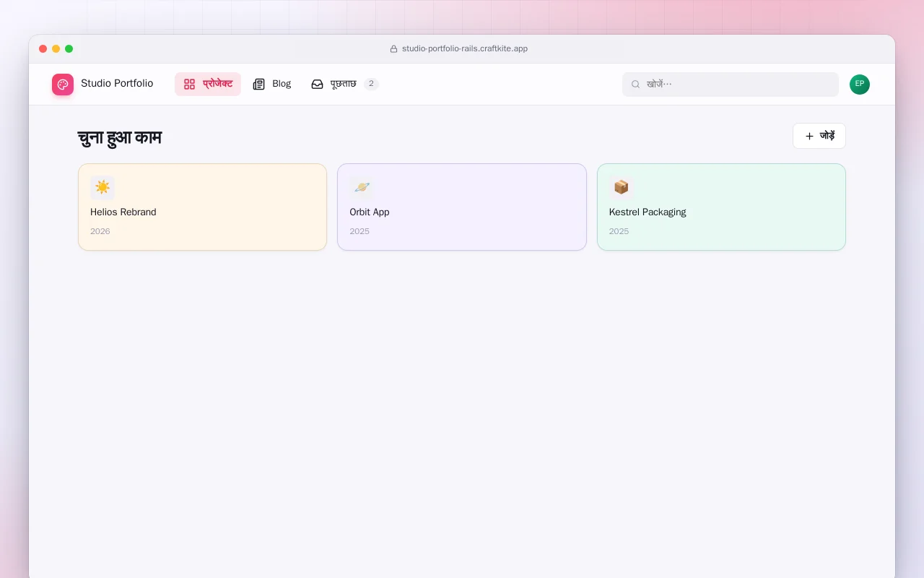The width and height of the screenshot is (924, 578).
Task: Click the planet icon on Orbit App
Action: pos(362,188)
